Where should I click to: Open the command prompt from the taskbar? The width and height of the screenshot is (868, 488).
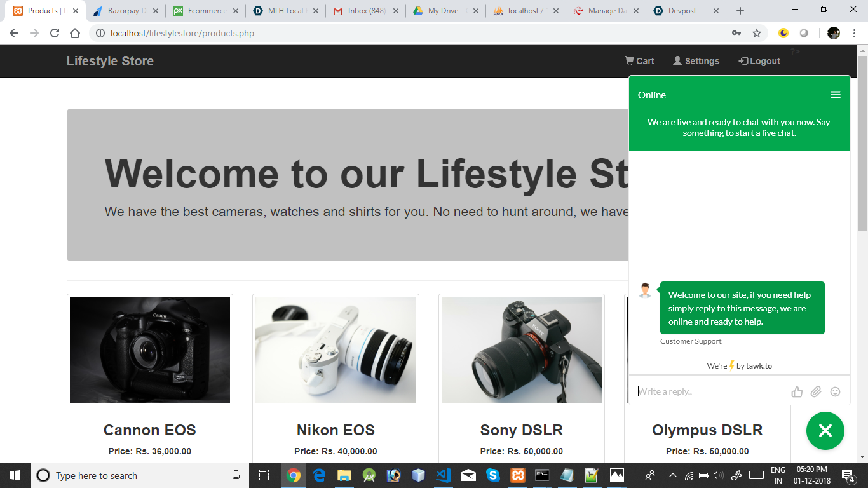[542, 475]
